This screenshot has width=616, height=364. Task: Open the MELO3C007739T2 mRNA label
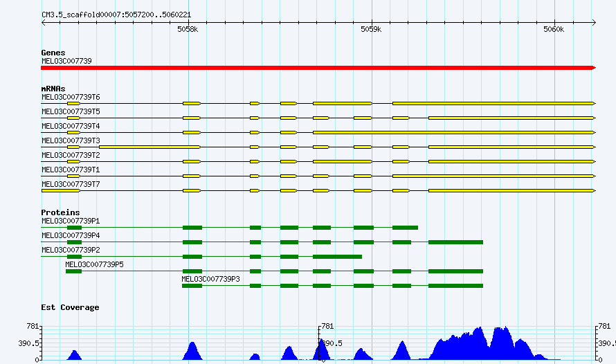point(71,155)
